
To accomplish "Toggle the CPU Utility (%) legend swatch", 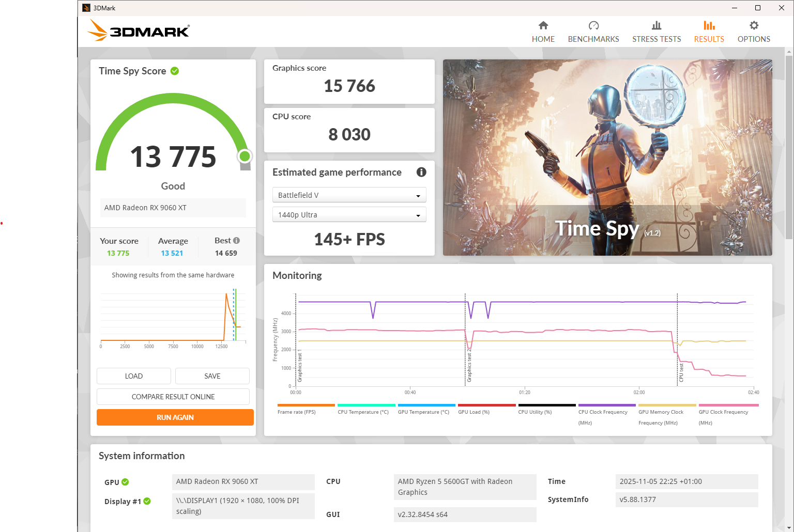I will pyautogui.click(x=547, y=405).
